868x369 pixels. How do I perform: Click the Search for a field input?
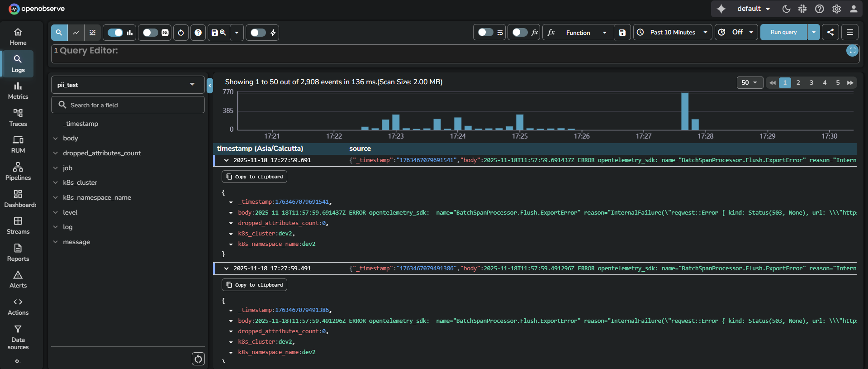128,105
